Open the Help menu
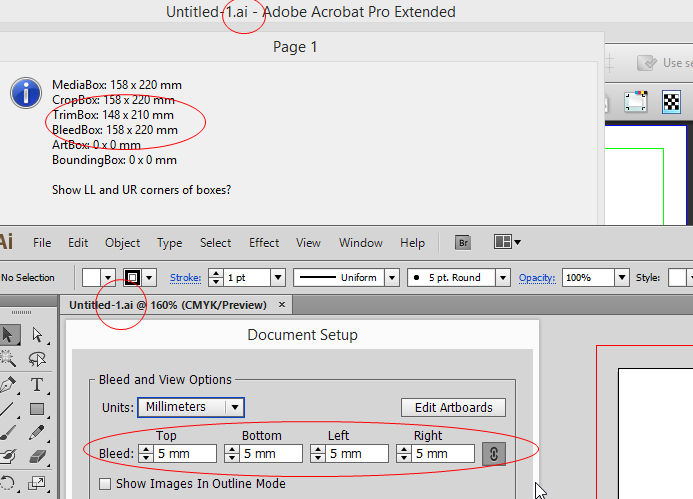The height and width of the screenshot is (499, 693). click(412, 243)
